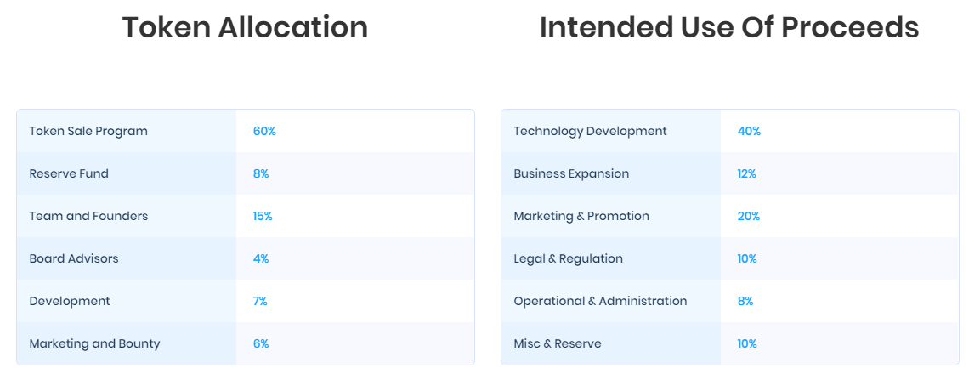
Task: Click the Token Allocation heading
Action: (245, 27)
